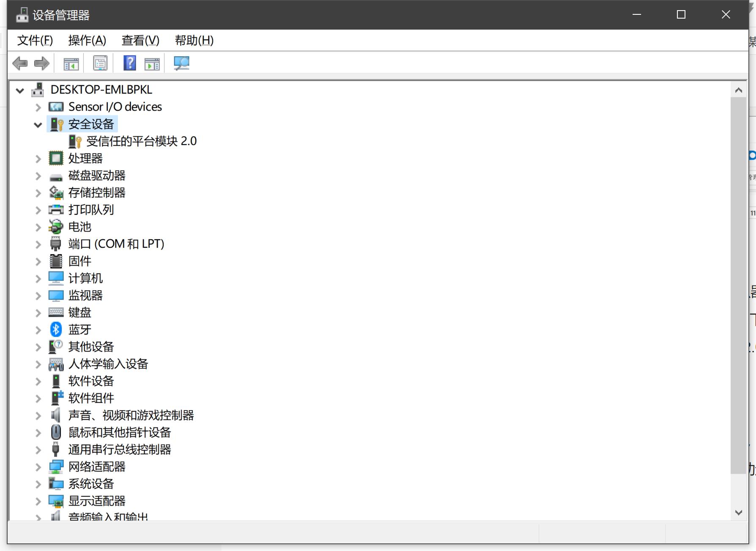The width and height of the screenshot is (756, 551).
Task: Expand the 磁盘驱动器 category
Action: [x=38, y=176]
